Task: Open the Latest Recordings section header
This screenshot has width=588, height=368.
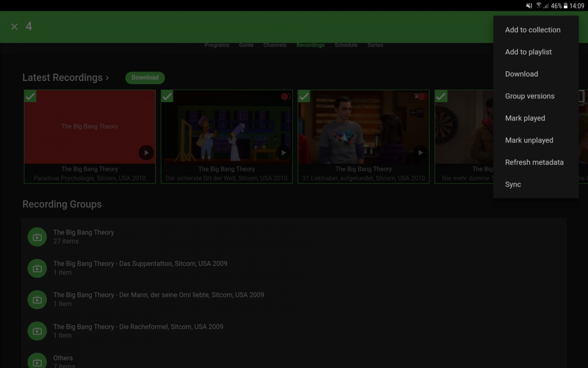Action: 66,78
